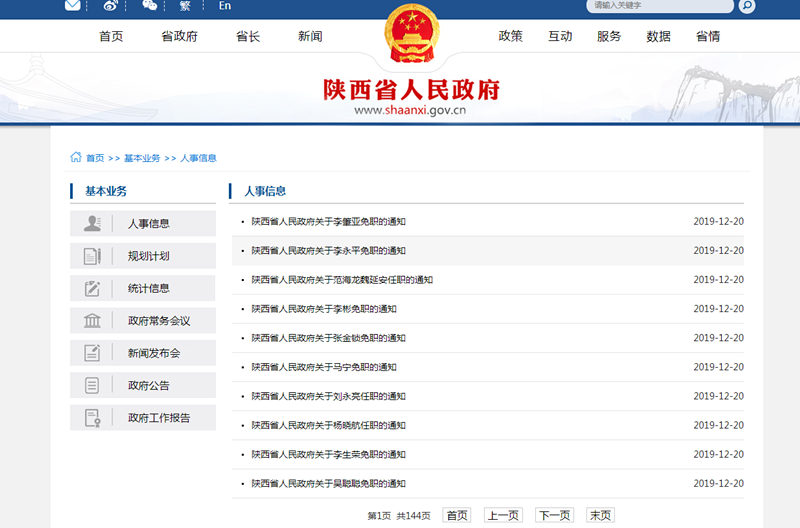Click the home icon in breadcrumb
The width and height of the screenshot is (800, 528).
point(76,157)
